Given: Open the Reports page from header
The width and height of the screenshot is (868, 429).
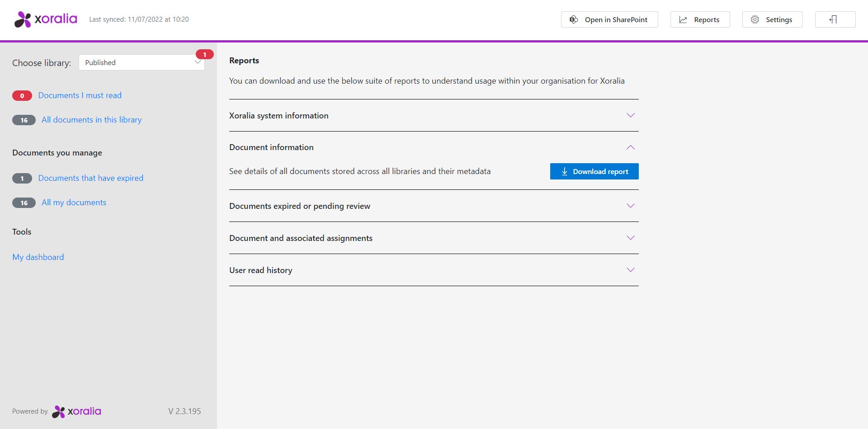Looking at the screenshot, I should [x=700, y=19].
